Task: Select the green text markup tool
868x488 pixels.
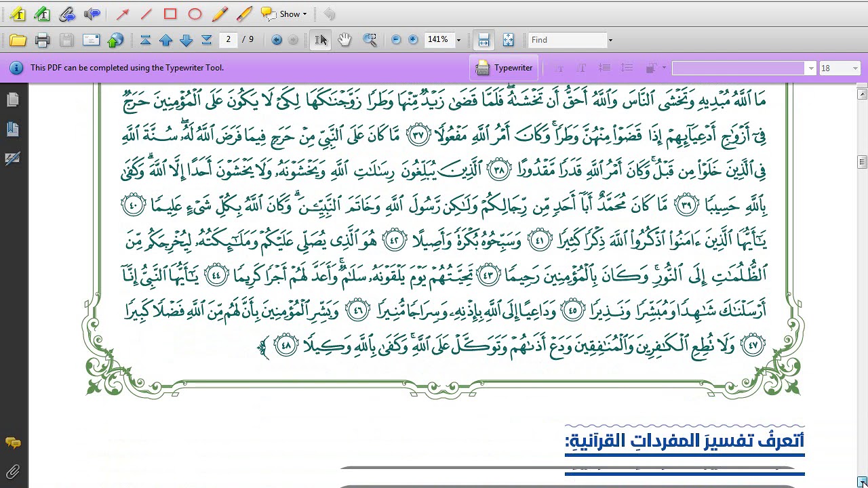Action: (x=41, y=14)
